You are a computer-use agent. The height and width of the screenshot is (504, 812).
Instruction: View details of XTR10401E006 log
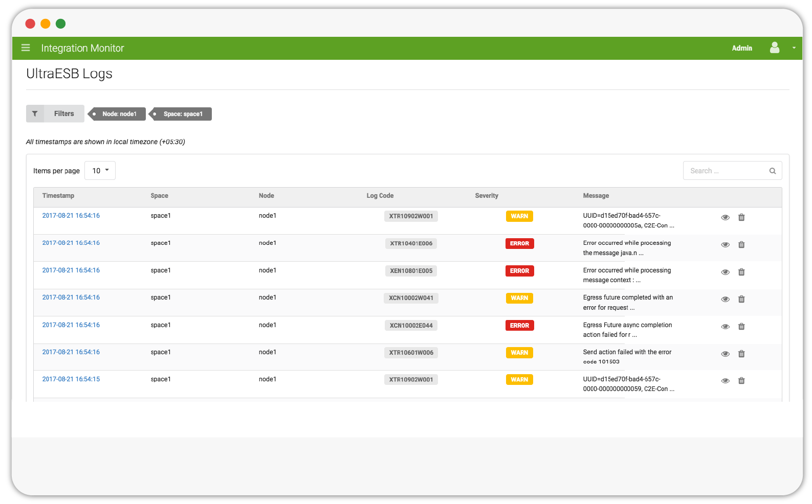[x=726, y=245]
